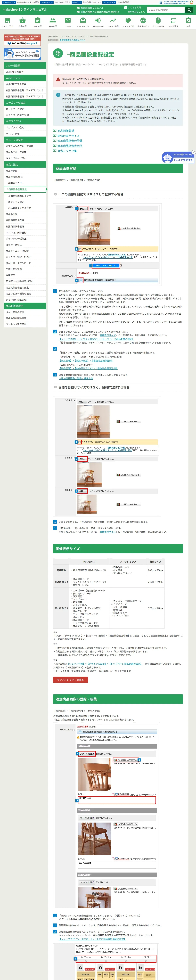Select カテゴリー内商品管理 in sidebar
The image size is (196, 980).
pos(25,115)
